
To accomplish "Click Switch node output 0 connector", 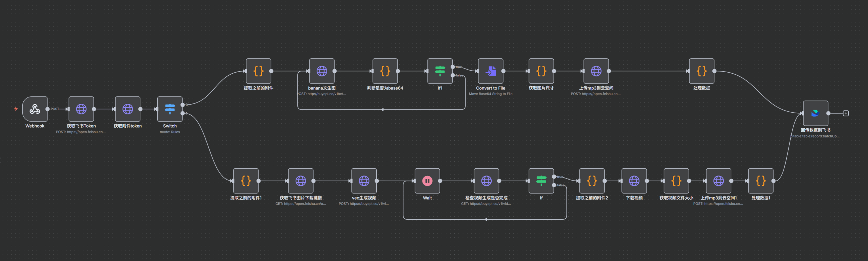I will (x=183, y=105).
